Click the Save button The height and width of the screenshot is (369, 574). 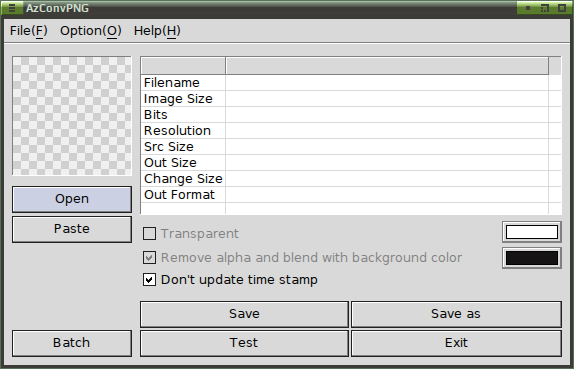(244, 314)
